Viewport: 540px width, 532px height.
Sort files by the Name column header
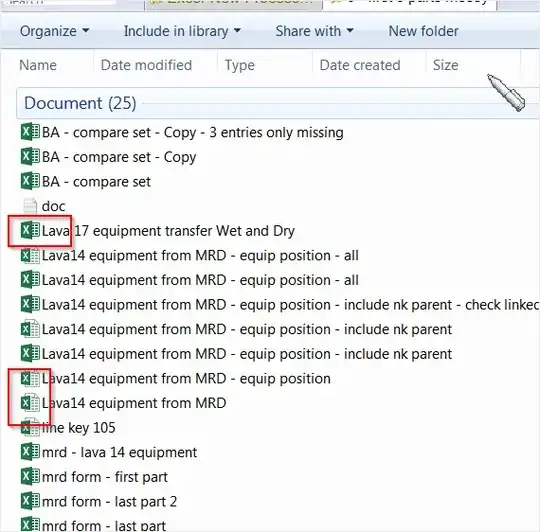pos(38,65)
